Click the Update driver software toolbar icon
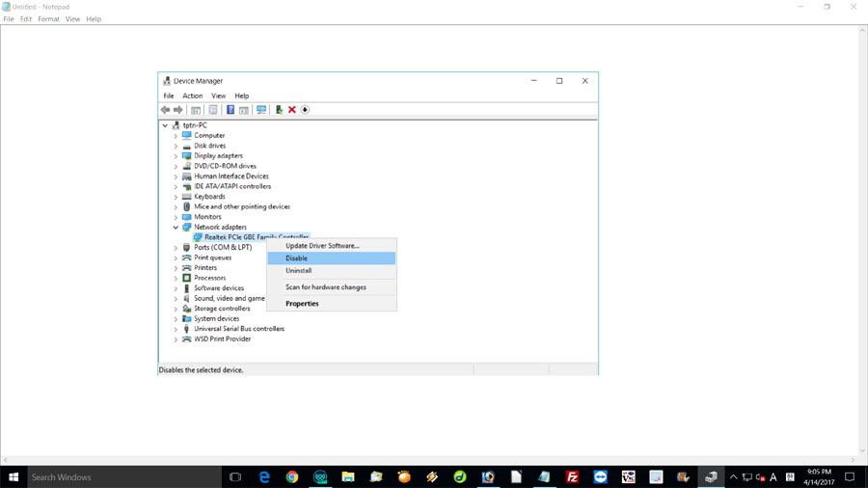Screen dimensions: 868x488 pyautogui.click(x=279, y=110)
